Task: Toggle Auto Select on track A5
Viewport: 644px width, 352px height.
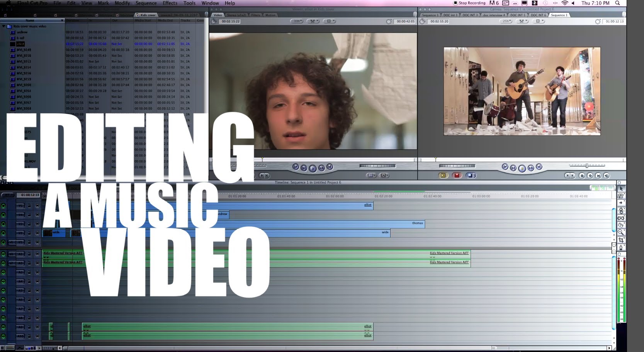Action: pyautogui.click(x=37, y=291)
